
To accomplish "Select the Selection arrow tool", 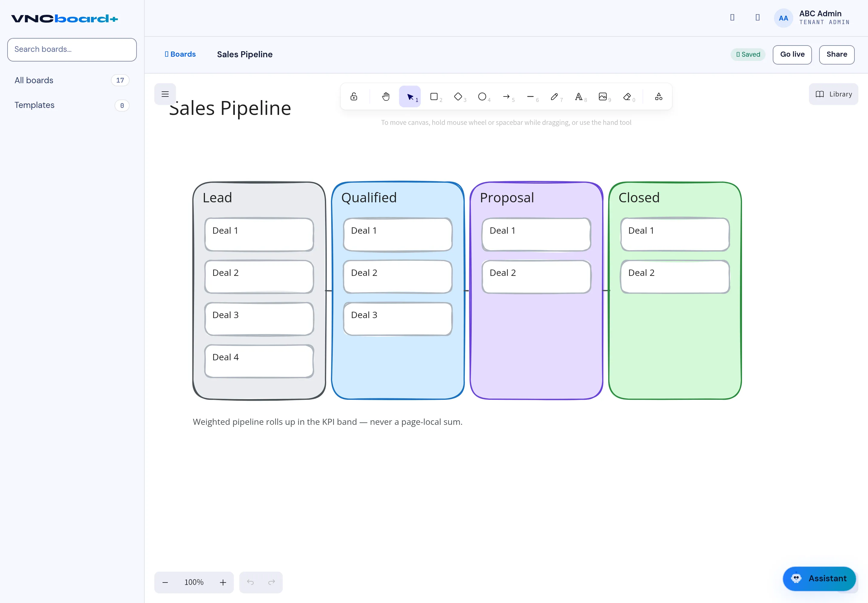I will (x=410, y=97).
